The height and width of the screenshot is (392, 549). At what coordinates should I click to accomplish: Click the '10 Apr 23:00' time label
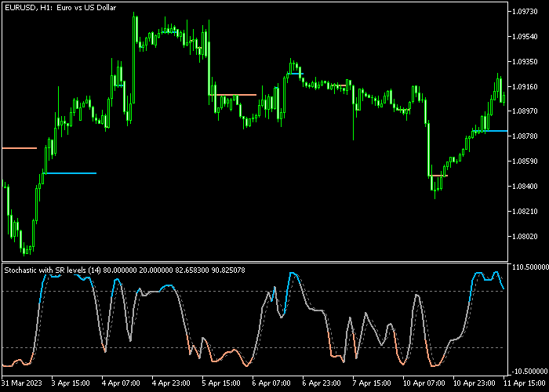pos(474,383)
